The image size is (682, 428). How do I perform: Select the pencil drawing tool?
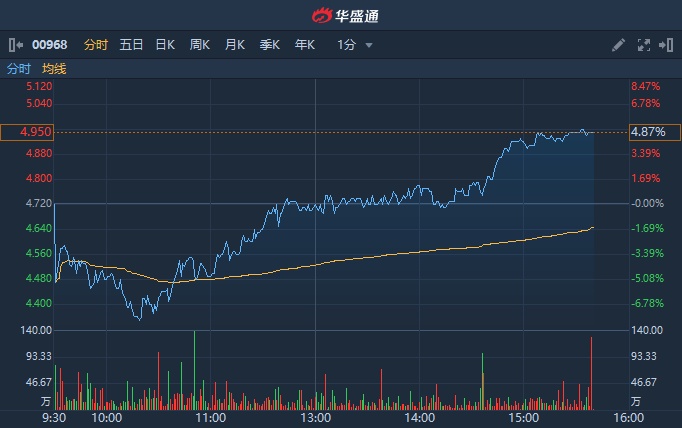(x=619, y=45)
